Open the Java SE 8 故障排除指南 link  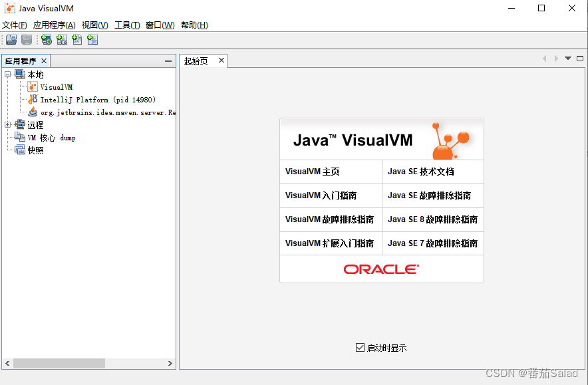point(433,219)
